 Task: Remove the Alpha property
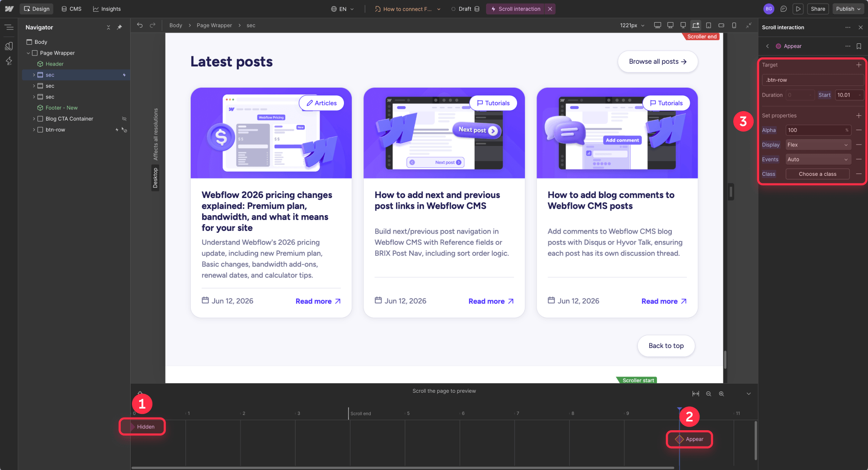click(x=859, y=130)
